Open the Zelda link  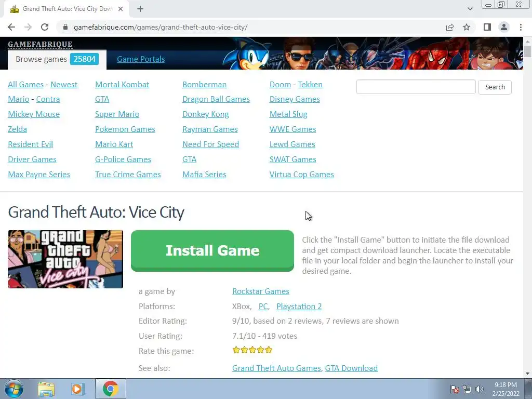click(x=17, y=129)
